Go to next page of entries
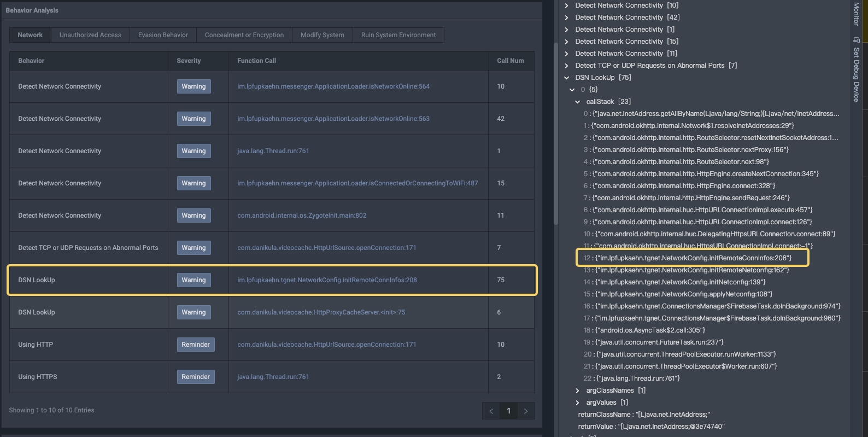This screenshot has height=437, width=868. pyautogui.click(x=526, y=411)
